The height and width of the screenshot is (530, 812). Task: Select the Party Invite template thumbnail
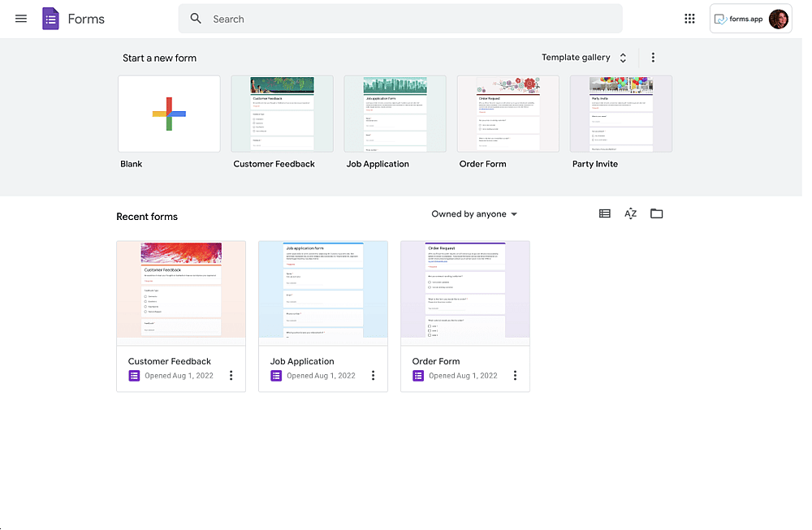[621, 114]
